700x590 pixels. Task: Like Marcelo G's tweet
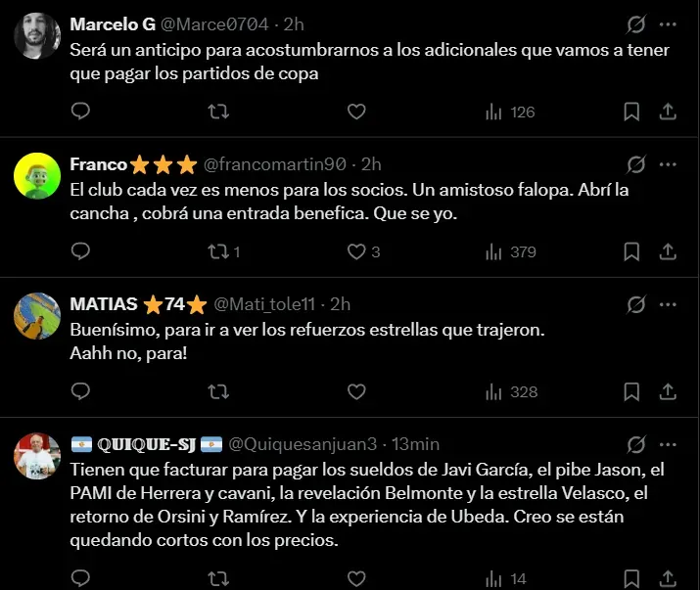click(356, 112)
